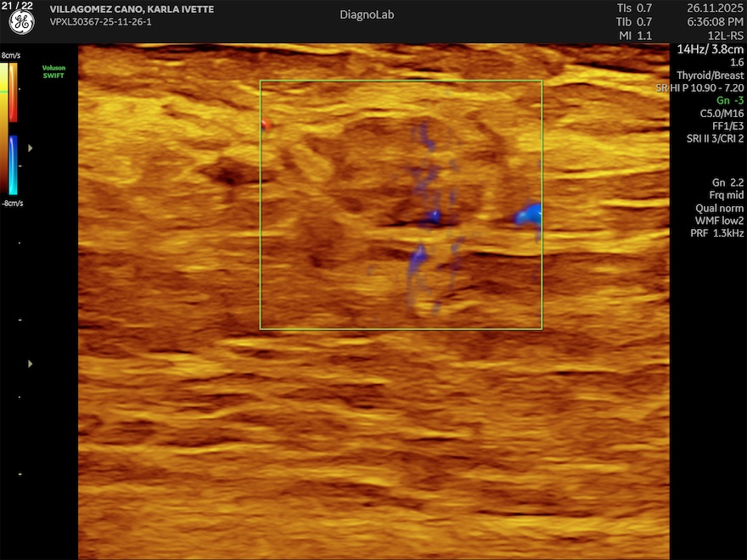Click the Thyroid/Breast preset label

tap(710, 76)
